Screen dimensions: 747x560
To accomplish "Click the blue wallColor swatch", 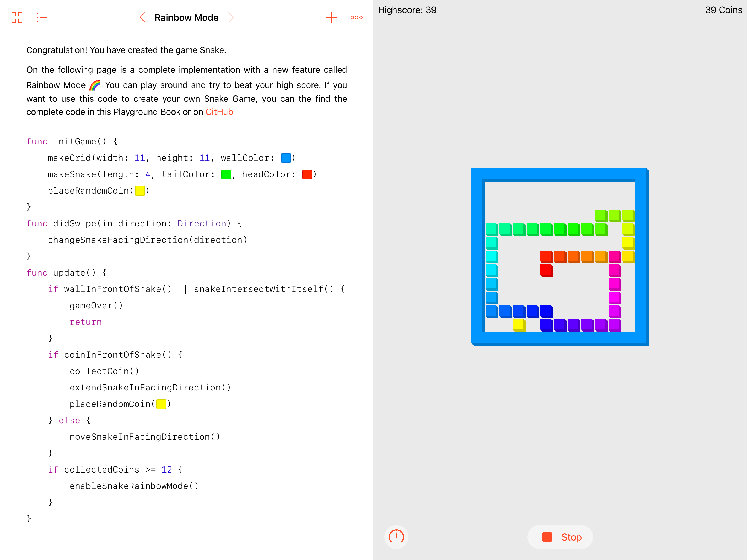I will click(x=286, y=158).
